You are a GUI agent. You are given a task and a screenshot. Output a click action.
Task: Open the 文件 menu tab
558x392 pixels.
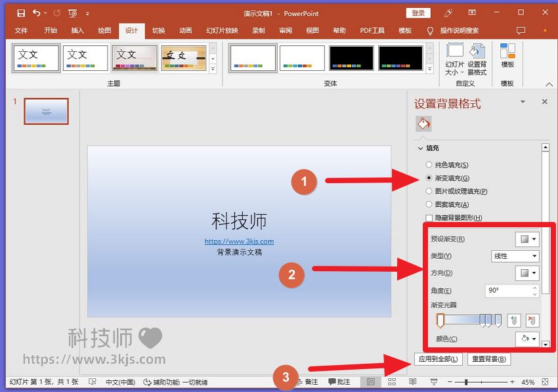[x=21, y=31]
